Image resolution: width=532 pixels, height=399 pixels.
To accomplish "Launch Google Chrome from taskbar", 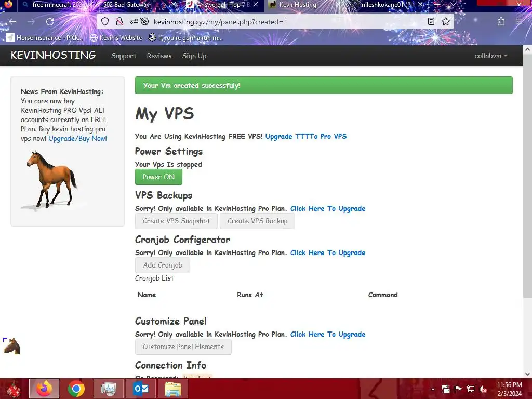I will coord(76,389).
